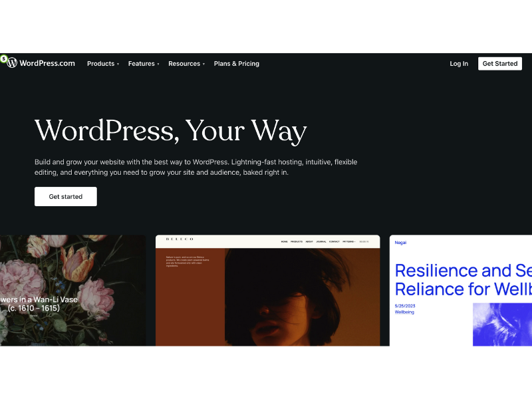Click the Get started button under headline
532x399 pixels.
[65, 196]
